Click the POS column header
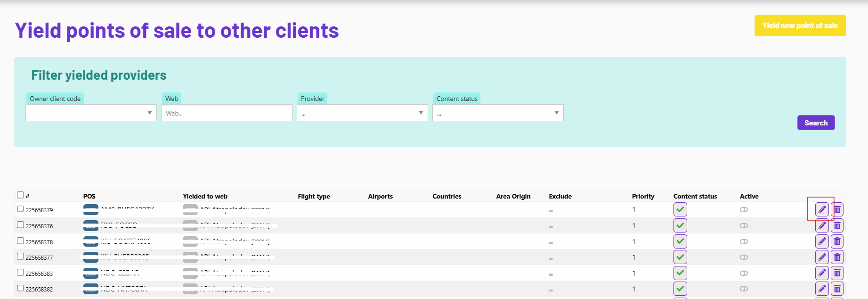Viewport: 868px width, 299px height. pyautogui.click(x=89, y=196)
